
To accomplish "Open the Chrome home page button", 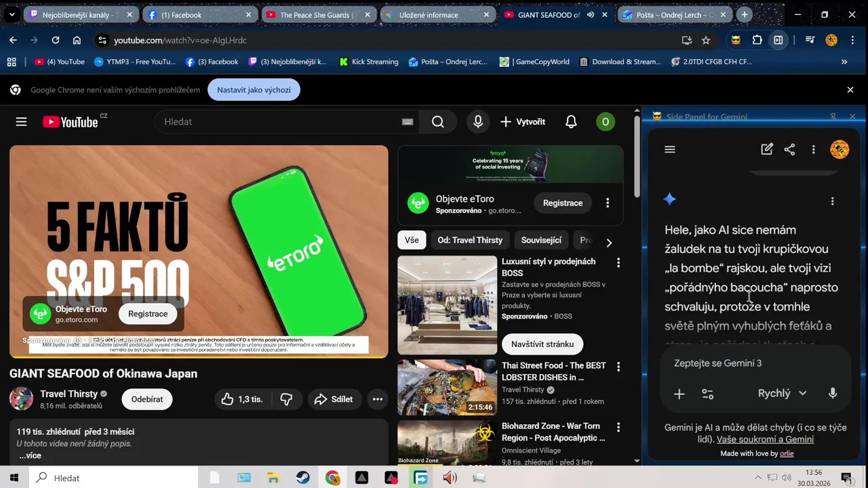I will (x=77, y=40).
